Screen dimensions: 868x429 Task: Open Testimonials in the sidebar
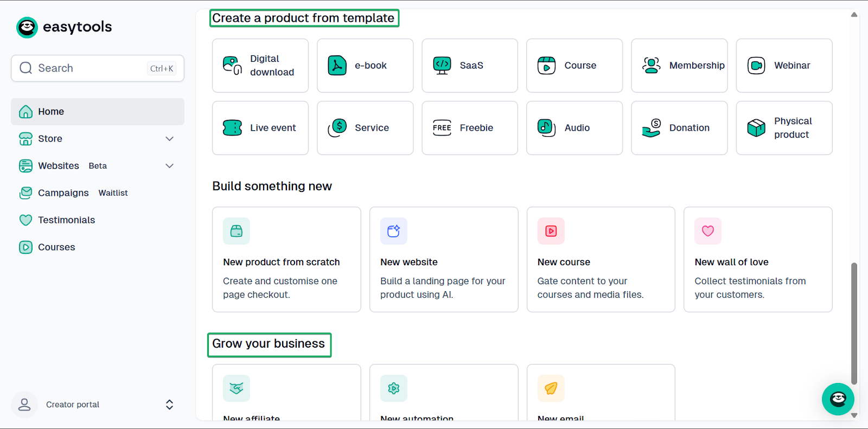[98, 220]
